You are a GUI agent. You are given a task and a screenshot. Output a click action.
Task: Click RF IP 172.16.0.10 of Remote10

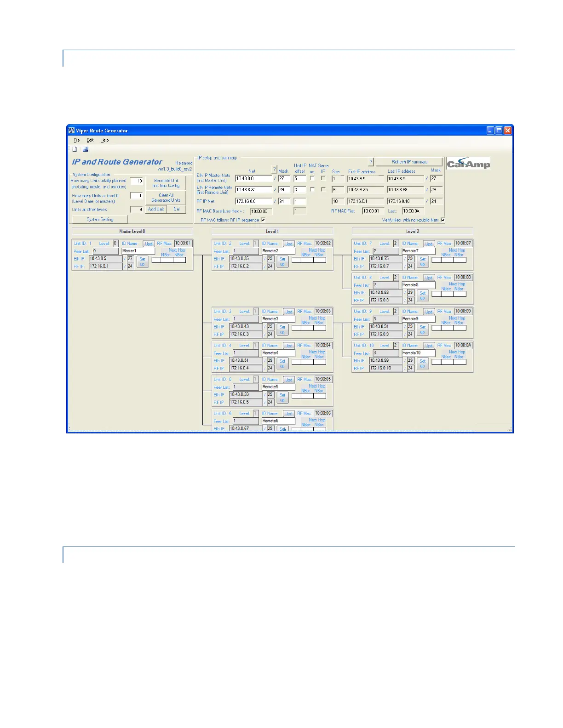[x=386, y=368]
